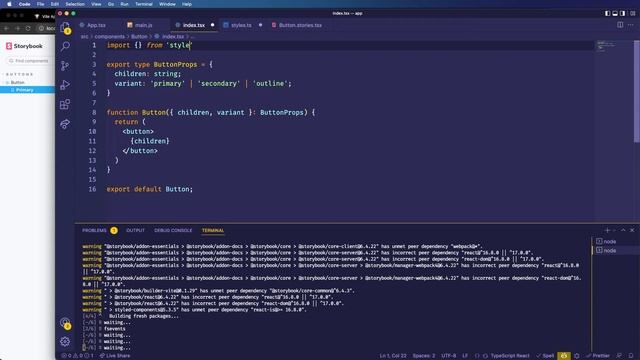Image resolution: width=640 pixels, height=360 pixels.
Task: Open editor More Actions ellipsis
Action: point(631,25)
